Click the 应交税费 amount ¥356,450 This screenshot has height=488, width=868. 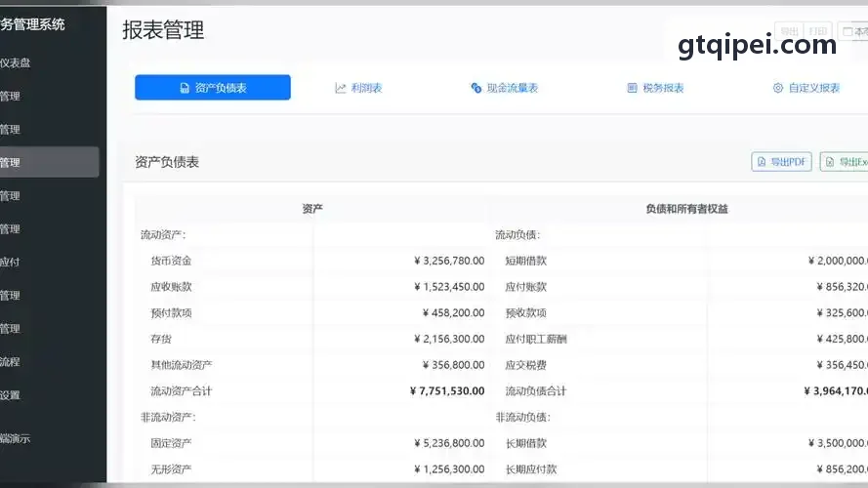(842, 365)
